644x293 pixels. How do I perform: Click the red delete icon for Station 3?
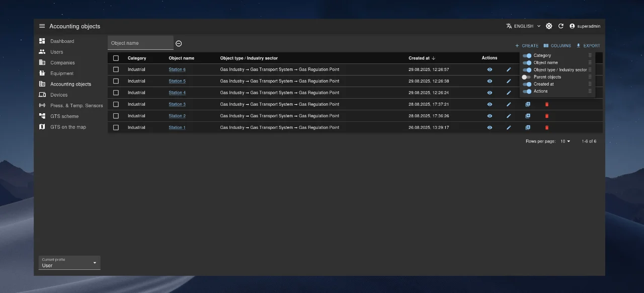coord(547,104)
